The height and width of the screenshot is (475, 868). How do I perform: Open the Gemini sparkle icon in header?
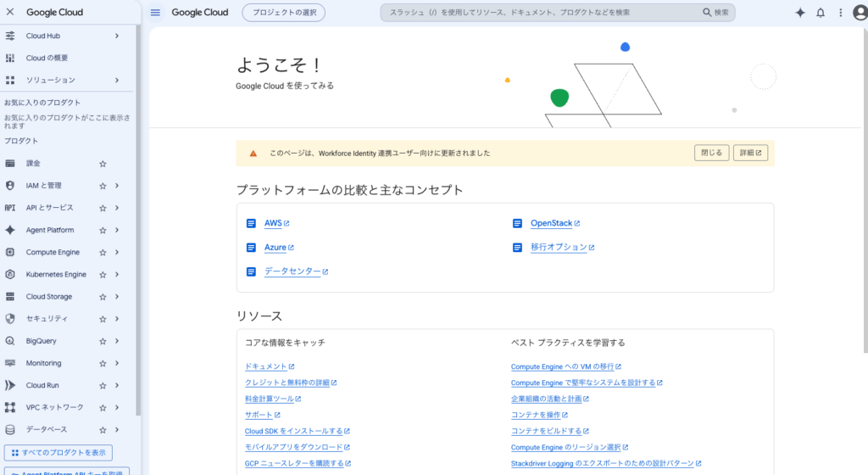tap(800, 12)
